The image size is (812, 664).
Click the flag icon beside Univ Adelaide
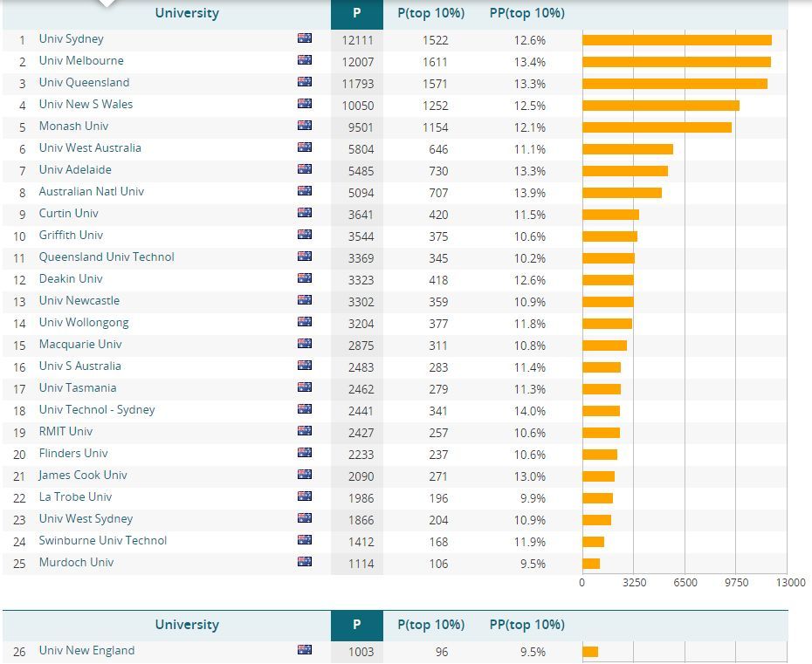pyautogui.click(x=305, y=168)
